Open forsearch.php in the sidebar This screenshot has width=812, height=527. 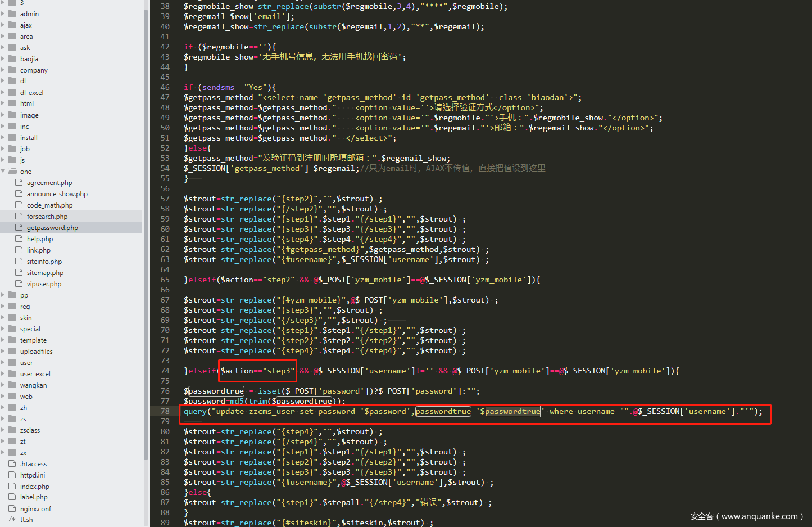point(47,217)
